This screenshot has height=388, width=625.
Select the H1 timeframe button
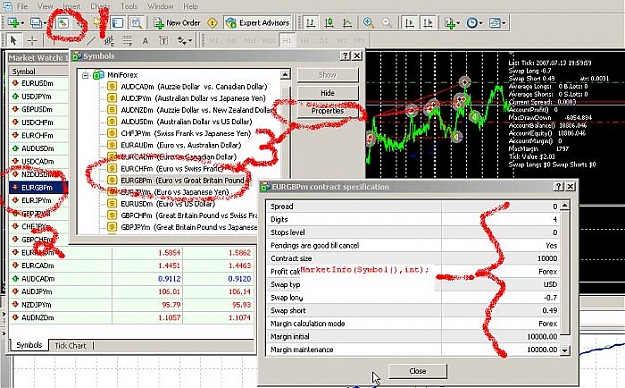pyautogui.click(x=287, y=40)
